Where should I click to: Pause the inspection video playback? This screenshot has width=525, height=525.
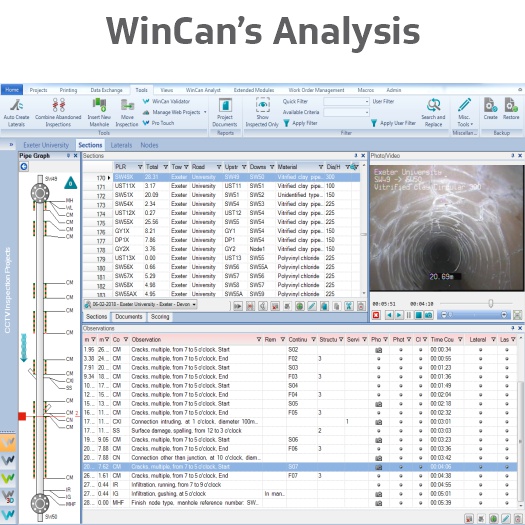pyautogui.click(x=409, y=315)
